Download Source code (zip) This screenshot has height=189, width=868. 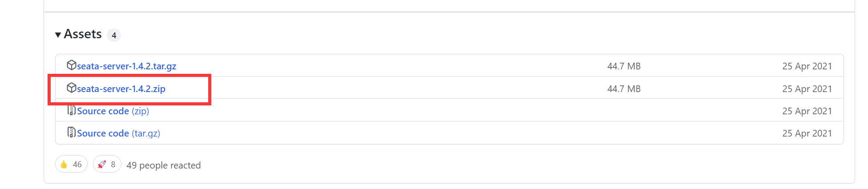point(113,111)
